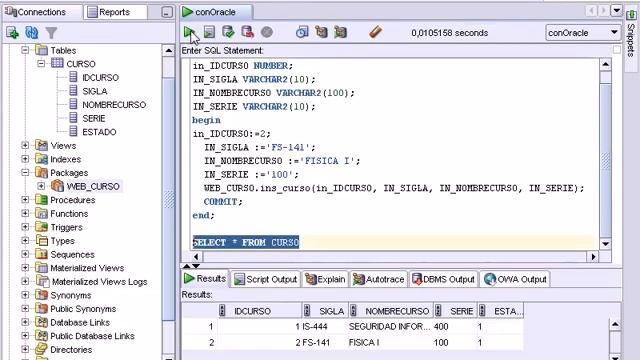Click the CURSO table icon
The width and height of the screenshot is (640, 360).
[57, 63]
